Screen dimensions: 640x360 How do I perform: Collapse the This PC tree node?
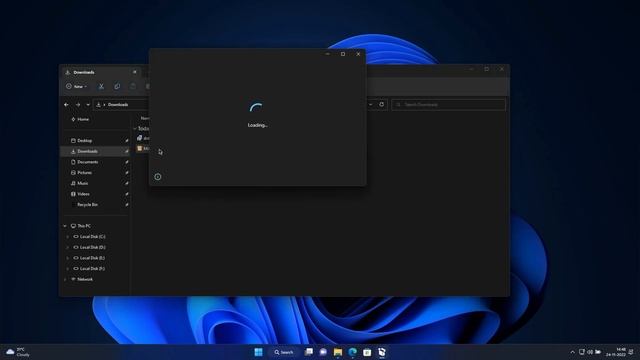click(x=65, y=226)
